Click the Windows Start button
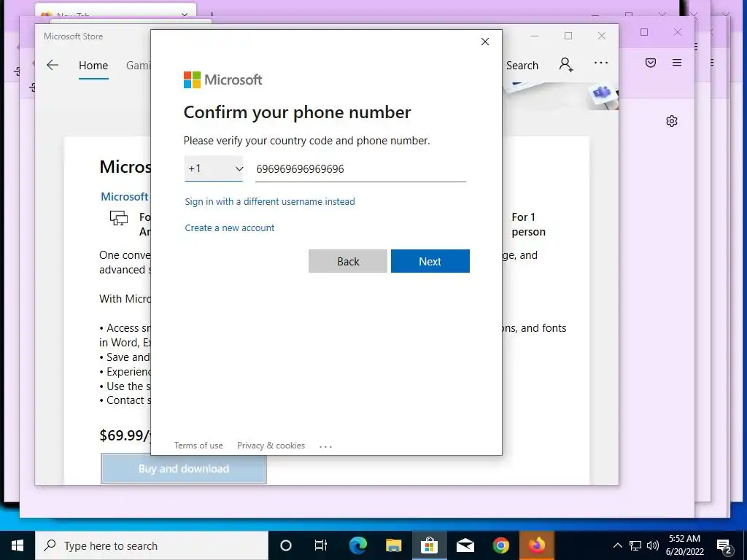Screen dimensions: 747x560 click(18, 545)
